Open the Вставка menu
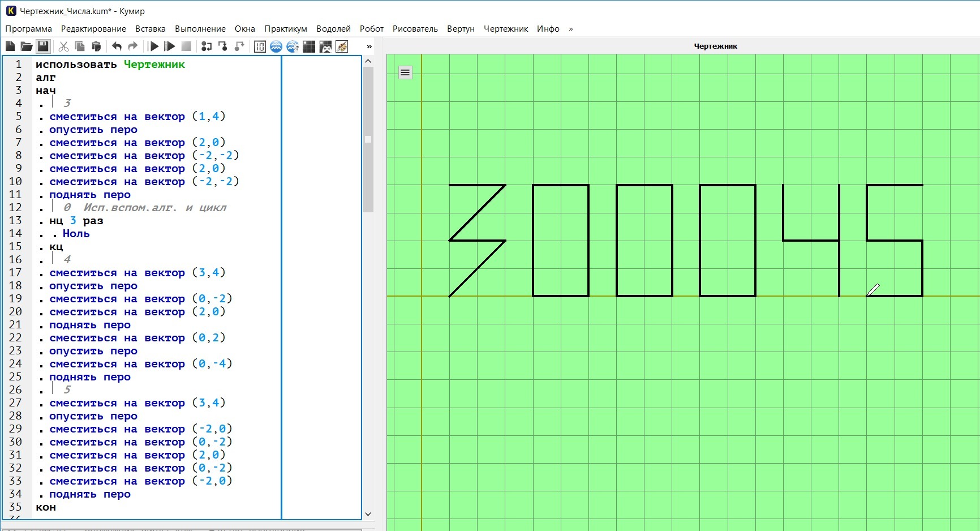This screenshot has height=531, width=980. (150, 29)
